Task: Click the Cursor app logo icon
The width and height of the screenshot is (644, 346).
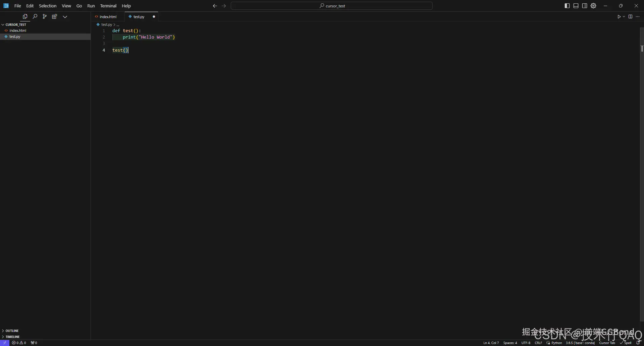Action: [6, 6]
